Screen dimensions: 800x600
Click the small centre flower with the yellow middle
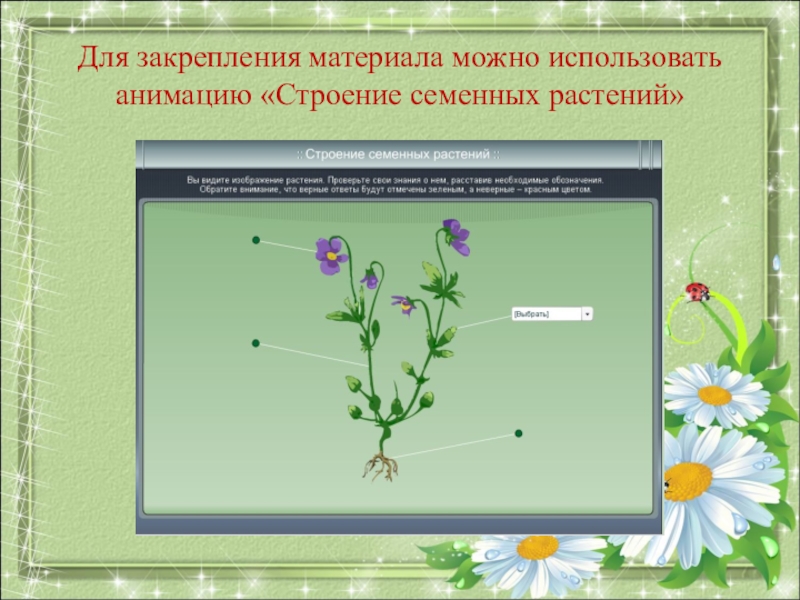click(405, 305)
